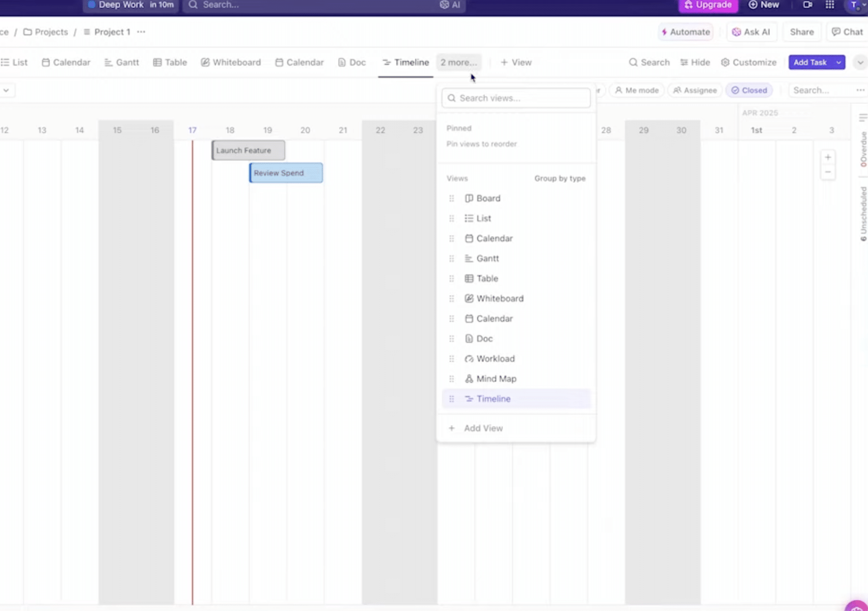Open Chat using the chat bubble icon
Screen dimensions: 868x611
click(836, 31)
